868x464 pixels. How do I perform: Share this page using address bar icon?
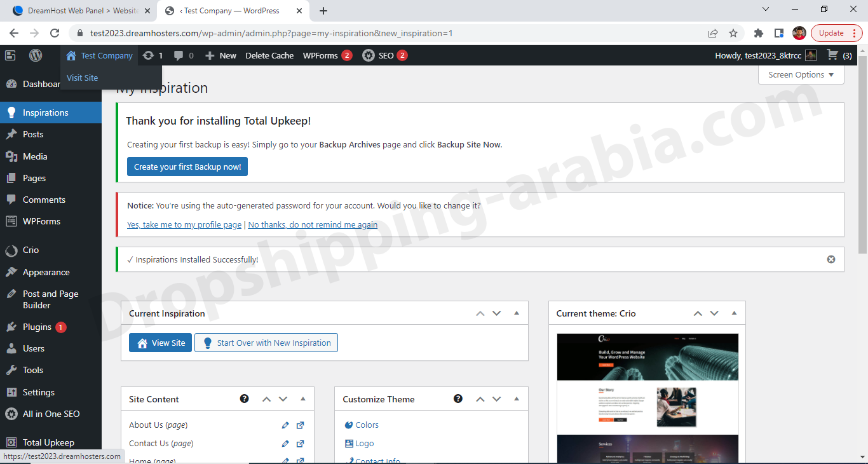point(713,33)
